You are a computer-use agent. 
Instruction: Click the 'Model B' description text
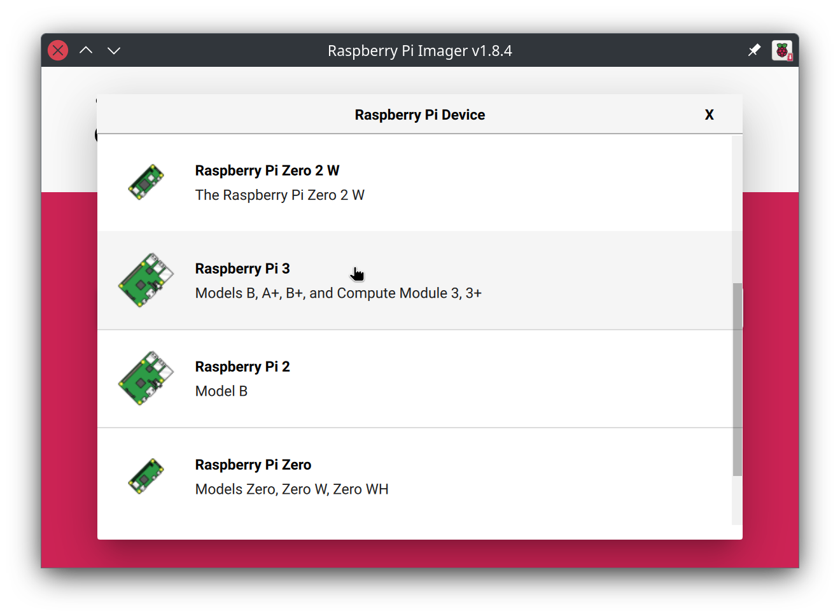click(x=221, y=391)
